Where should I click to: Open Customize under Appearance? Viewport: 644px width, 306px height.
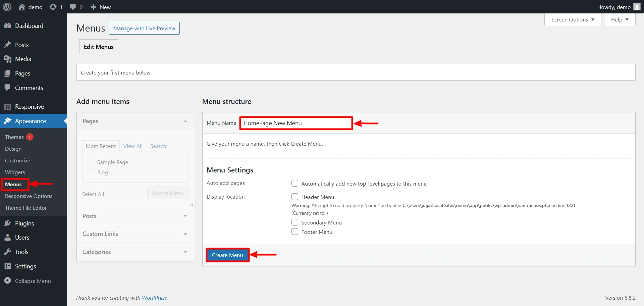click(x=17, y=160)
